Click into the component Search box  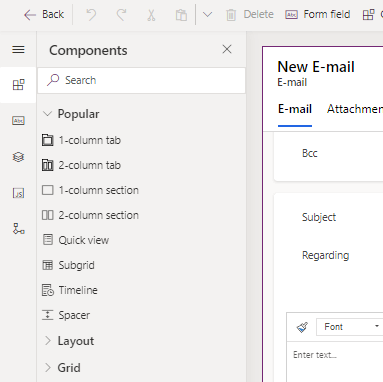pyautogui.click(x=142, y=80)
